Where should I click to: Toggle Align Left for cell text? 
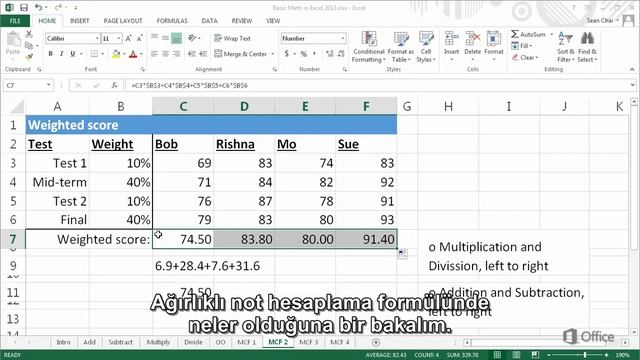154,54
